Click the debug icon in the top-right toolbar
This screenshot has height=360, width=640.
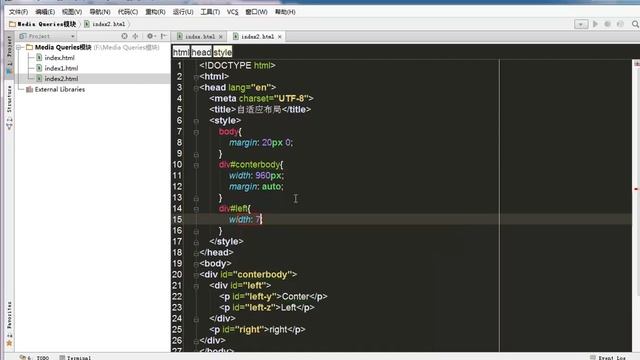pyautogui.click(x=607, y=24)
